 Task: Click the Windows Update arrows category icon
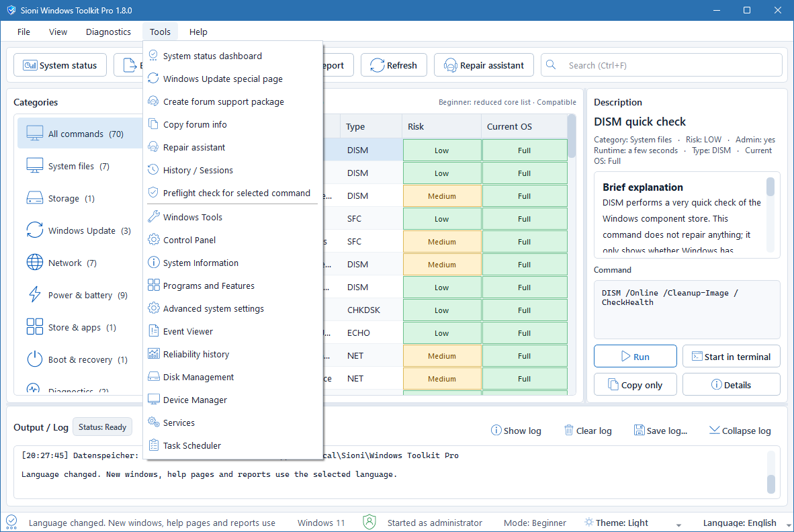point(34,230)
